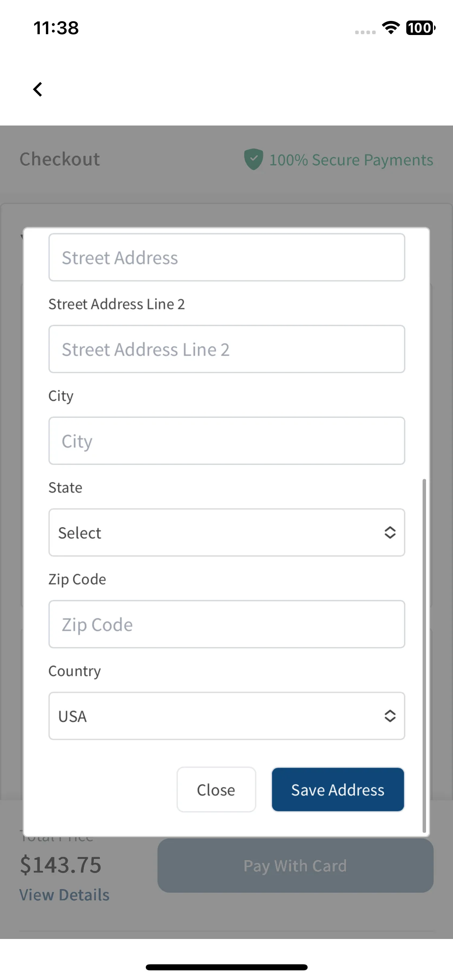Tap the State dropdown chevron arrows
453x980 pixels.
[x=390, y=533]
